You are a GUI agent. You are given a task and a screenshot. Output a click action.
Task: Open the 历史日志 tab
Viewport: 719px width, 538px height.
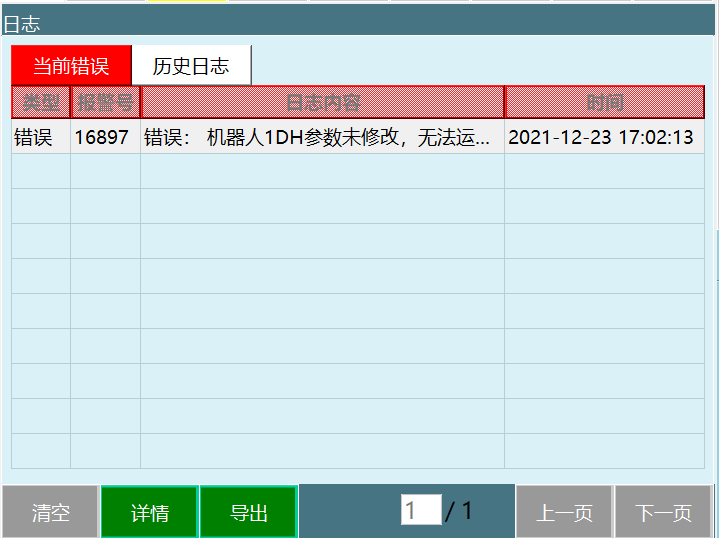tap(191, 66)
